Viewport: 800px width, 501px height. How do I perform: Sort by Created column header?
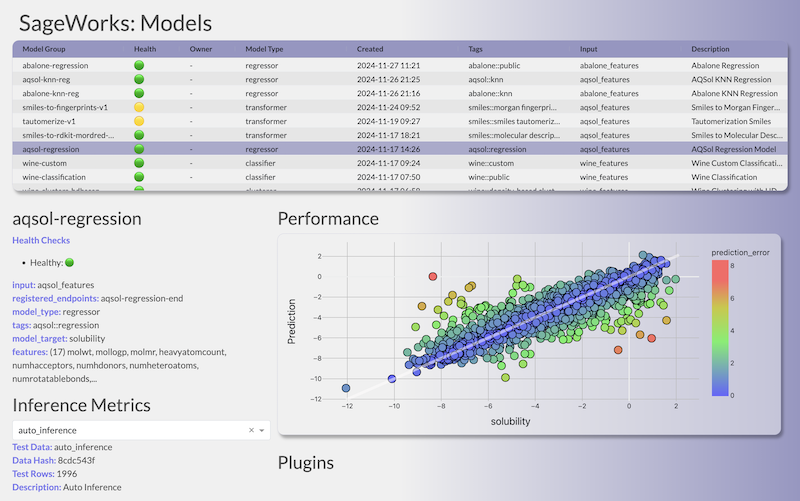pos(370,49)
